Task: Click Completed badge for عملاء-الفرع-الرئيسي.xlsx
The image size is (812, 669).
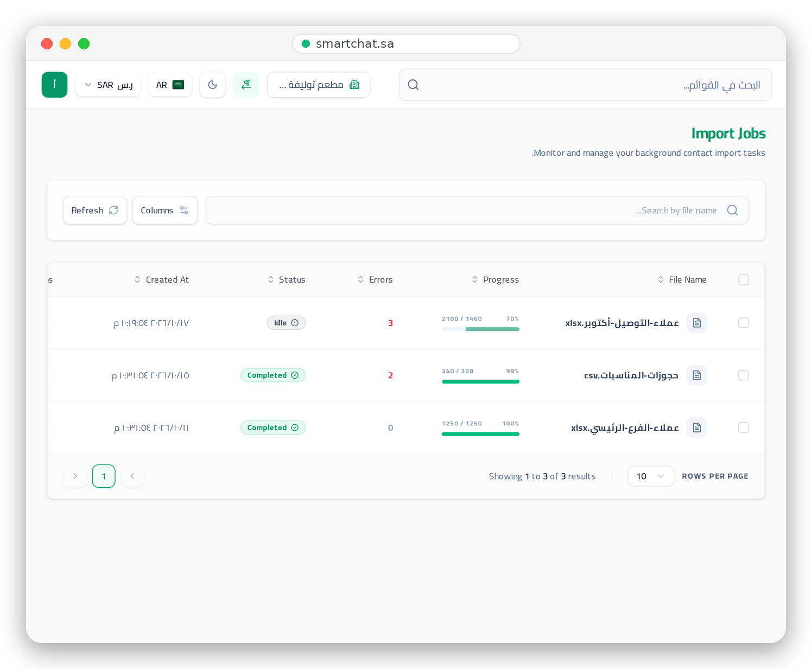Action: (x=273, y=428)
